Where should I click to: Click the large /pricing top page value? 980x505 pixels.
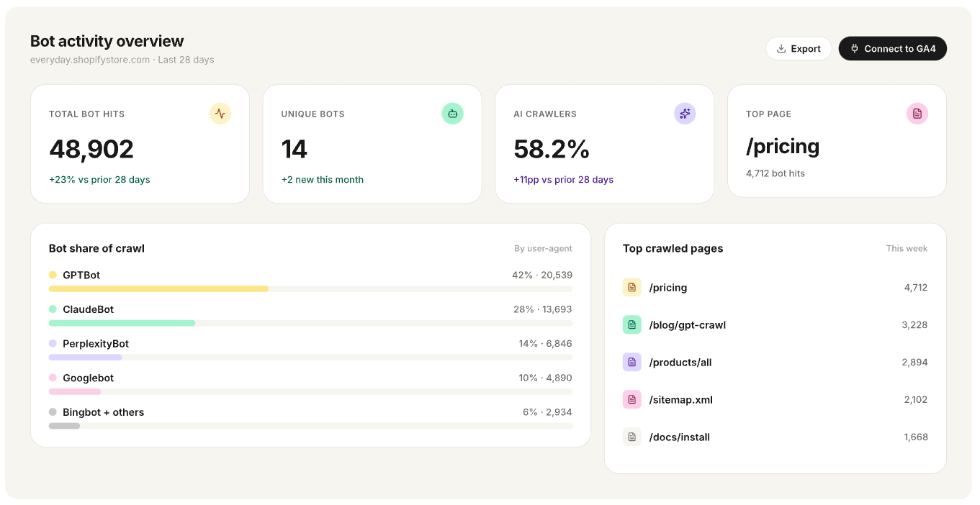tap(783, 147)
